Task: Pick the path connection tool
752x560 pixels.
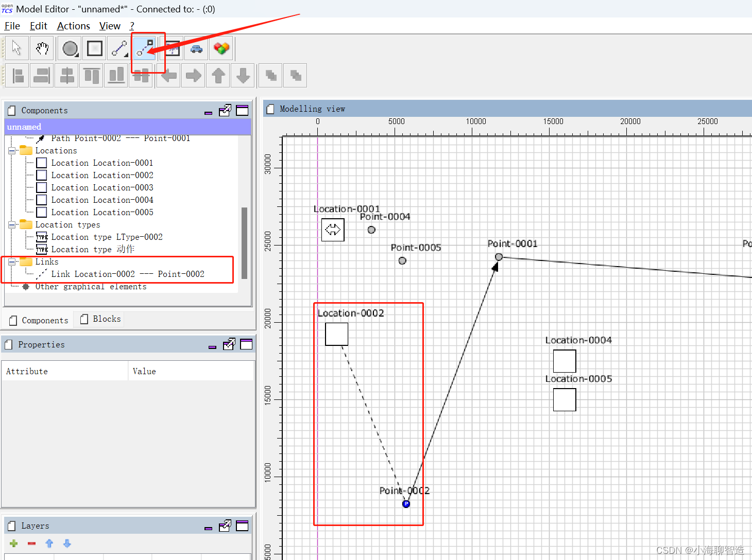Action: click(119, 48)
